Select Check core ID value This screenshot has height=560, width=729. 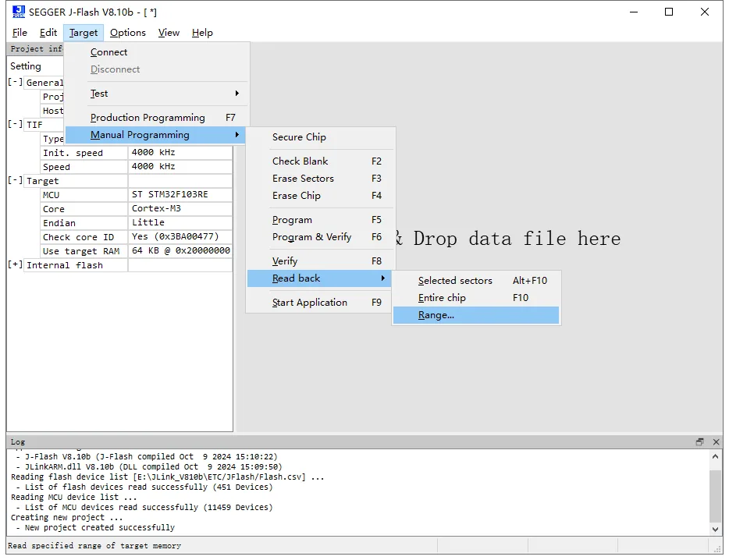pyautogui.click(x=180, y=236)
